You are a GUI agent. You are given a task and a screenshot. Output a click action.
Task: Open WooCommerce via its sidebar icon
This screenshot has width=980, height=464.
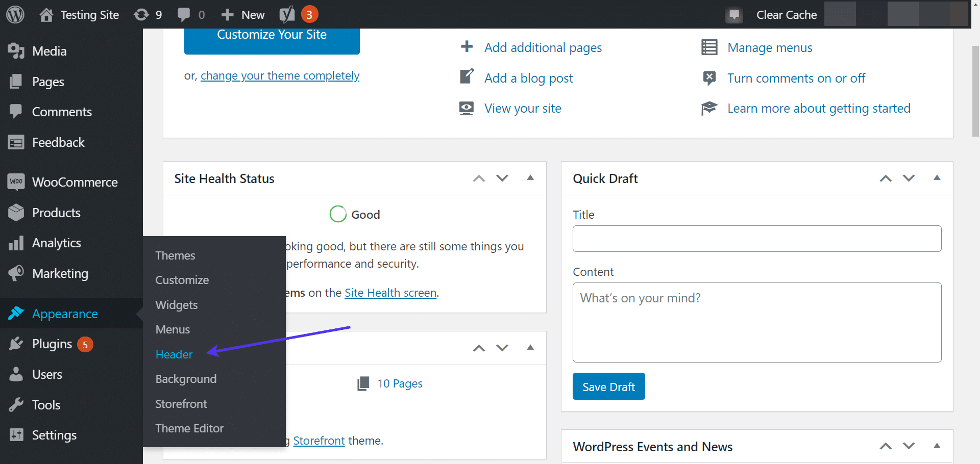click(16, 182)
